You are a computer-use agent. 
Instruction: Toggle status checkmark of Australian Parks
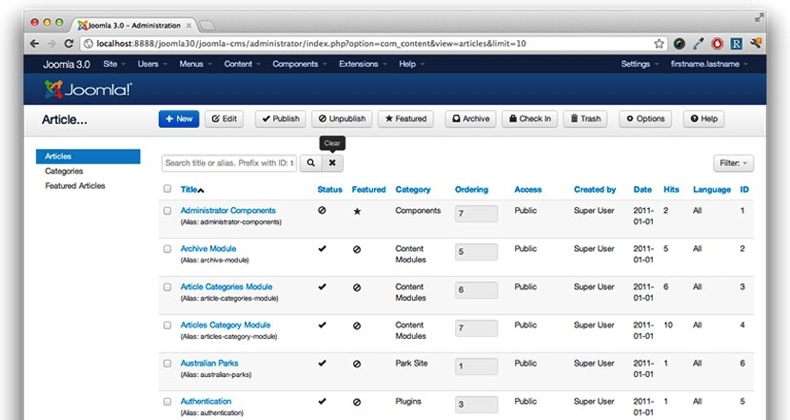[x=322, y=363]
